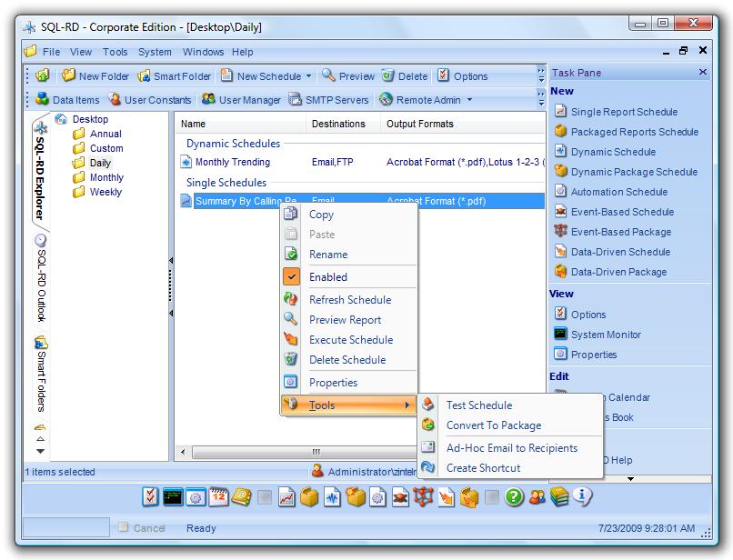The height and width of the screenshot is (560, 733).
Task: Open User Constants from the toolbar
Action: coord(149,100)
